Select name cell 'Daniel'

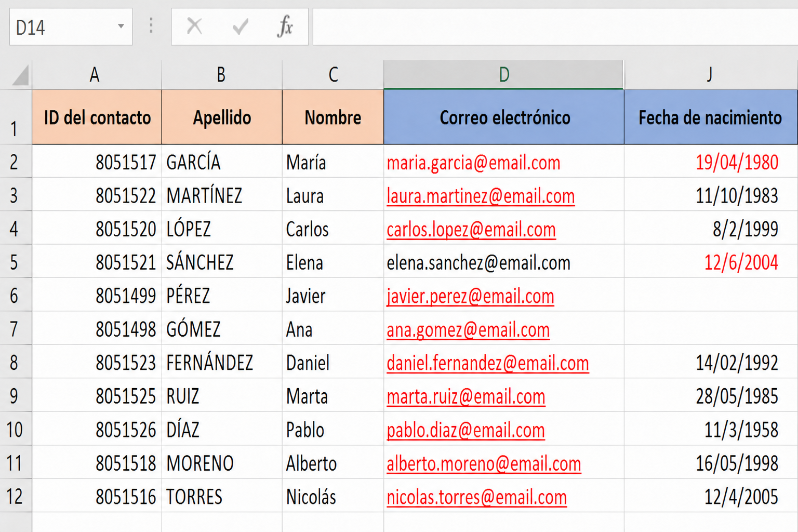tap(333, 363)
